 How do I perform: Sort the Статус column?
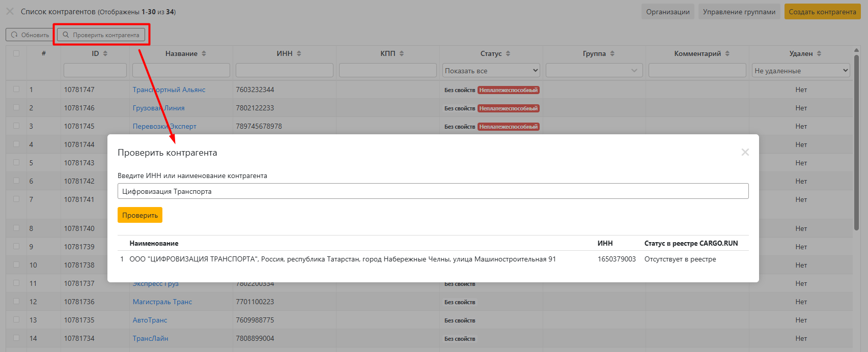pyautogui.click(x=508, y=53)
